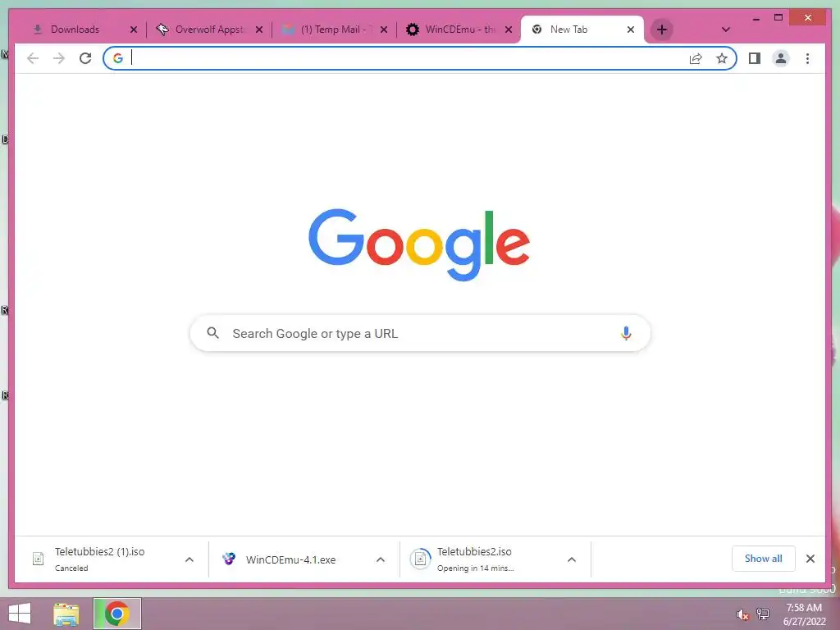Click the Google icon in address bar
This screenshot has height=630, width=840.
118,58
